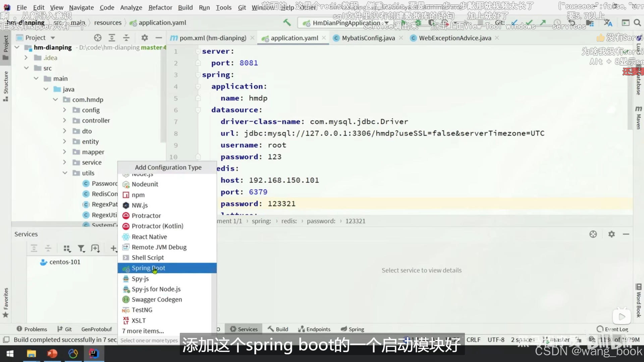This screenshot has width=644, height=362.
Task: Click Open in New Tab services icon
Action: [95, 248]
